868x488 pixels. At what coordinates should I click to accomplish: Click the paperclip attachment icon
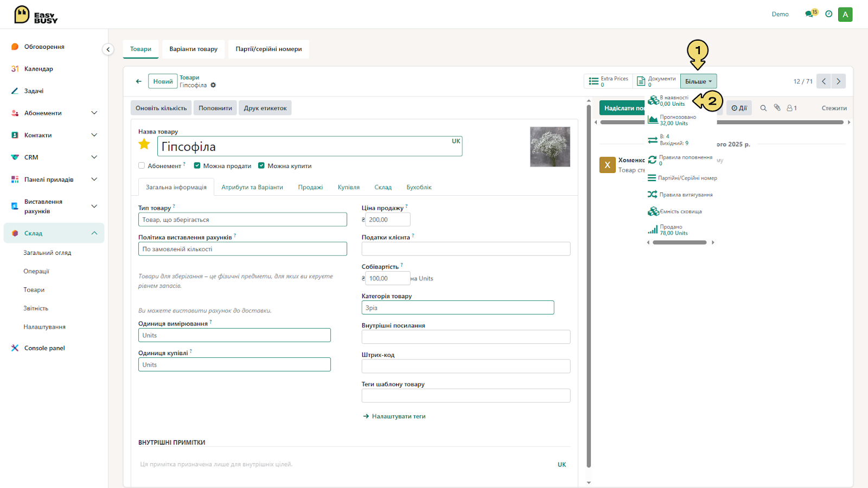click(777, 108)
